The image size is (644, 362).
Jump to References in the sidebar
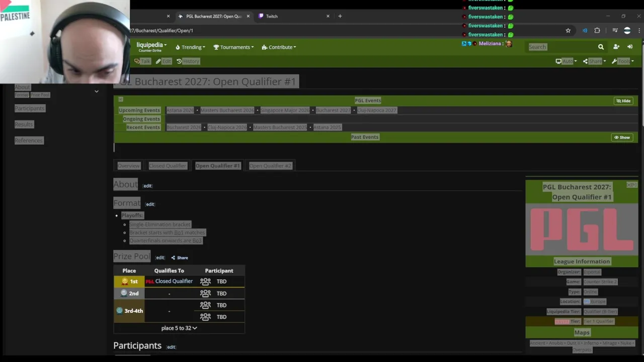(x=29, y=141)
